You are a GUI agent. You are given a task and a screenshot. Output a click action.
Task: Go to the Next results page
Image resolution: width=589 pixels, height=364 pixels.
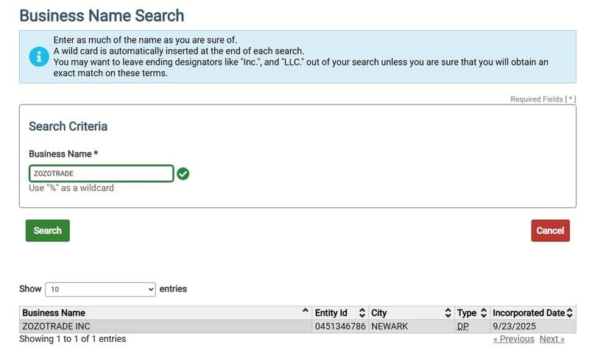[x=552, y=339]
